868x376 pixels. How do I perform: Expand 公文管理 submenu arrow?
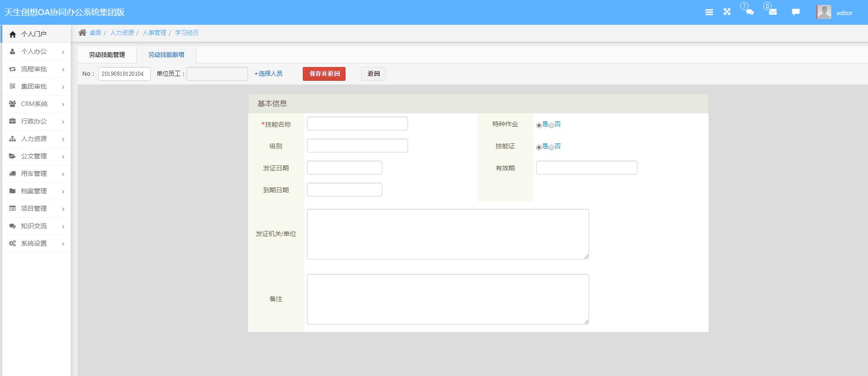click(63, 157)
